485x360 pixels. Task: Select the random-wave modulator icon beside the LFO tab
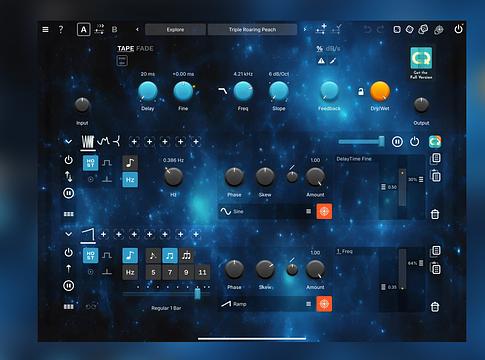[103, 142]
